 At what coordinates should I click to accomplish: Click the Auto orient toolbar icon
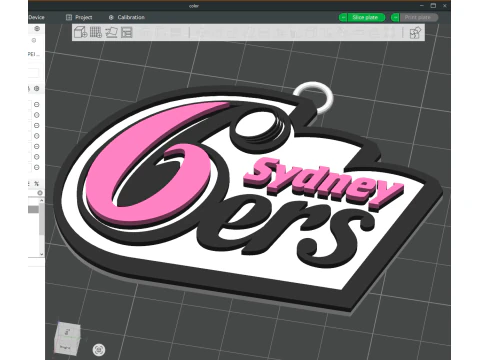111,32
